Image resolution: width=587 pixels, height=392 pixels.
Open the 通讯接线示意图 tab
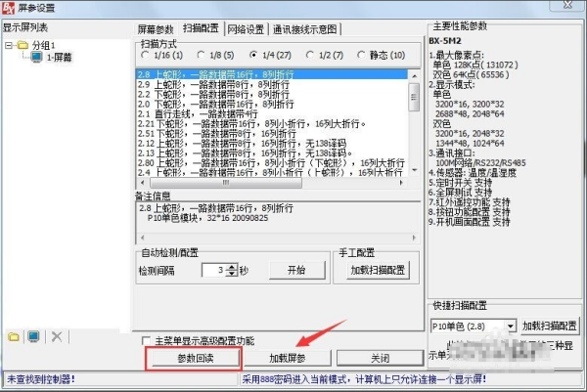(x=304, y=29)
